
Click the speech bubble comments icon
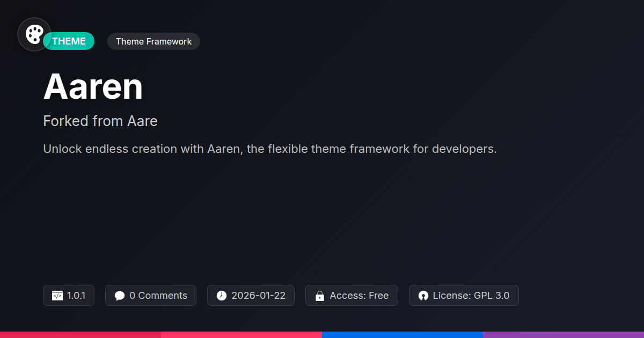pos(120,296)
